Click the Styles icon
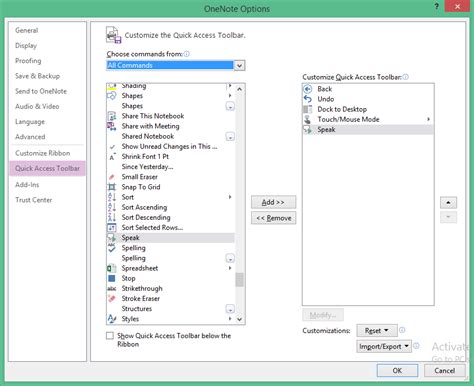Viewport: 474px width, 386px height. tap(112, 319)
